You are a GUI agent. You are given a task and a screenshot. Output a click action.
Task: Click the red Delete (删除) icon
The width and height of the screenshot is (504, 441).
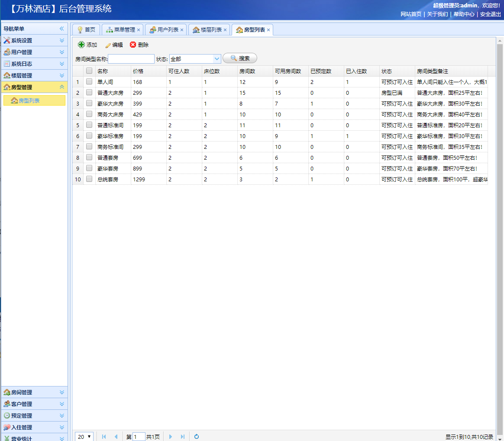point(133,45)
